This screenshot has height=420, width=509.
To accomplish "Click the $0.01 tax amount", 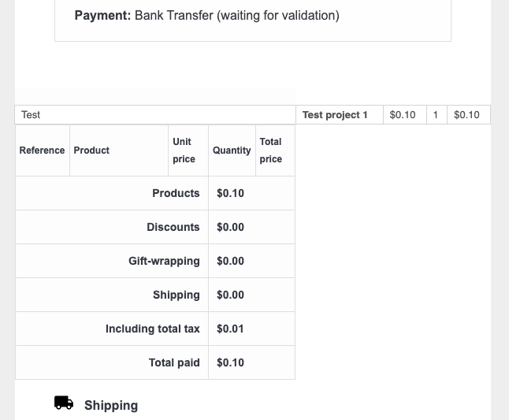I will tap(230, 329).
